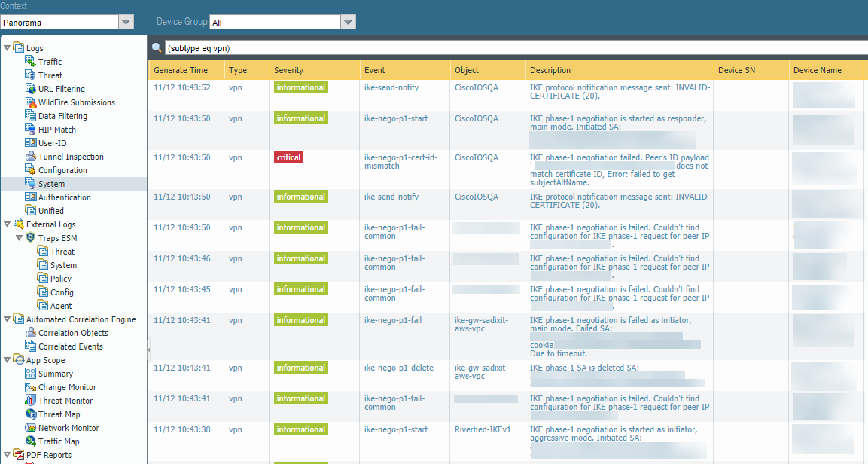Sort by the Generate Time column header

point(181,70)
